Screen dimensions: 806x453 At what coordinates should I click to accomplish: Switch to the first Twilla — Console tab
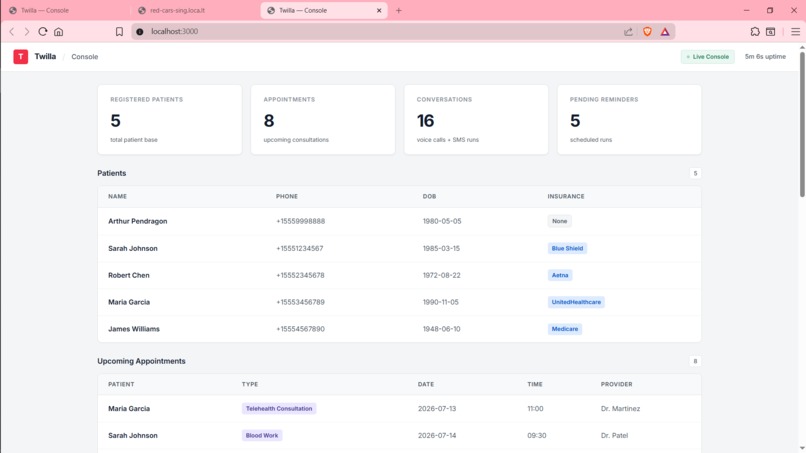pyautogui.click(x=65, y=10)
